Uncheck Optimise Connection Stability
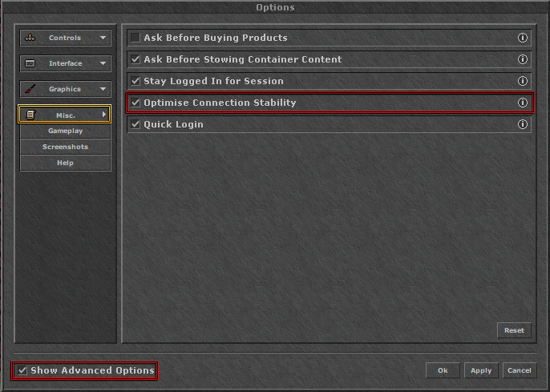Screen dimensions: 550x392 point(135,103)
